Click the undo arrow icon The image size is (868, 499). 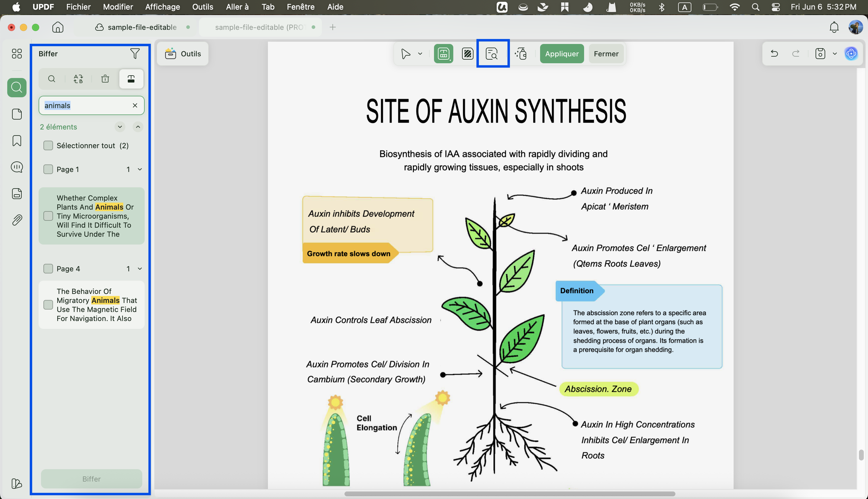[774, 54]
